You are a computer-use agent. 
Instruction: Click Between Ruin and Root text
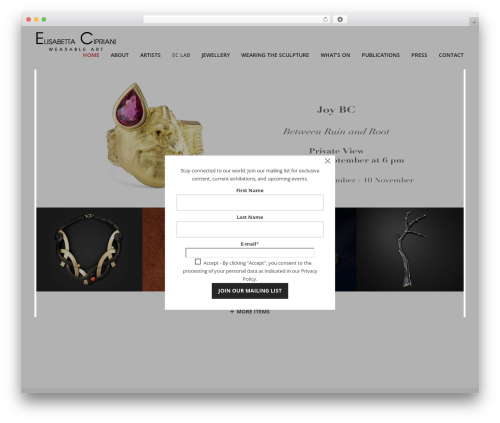coord(336,131)
